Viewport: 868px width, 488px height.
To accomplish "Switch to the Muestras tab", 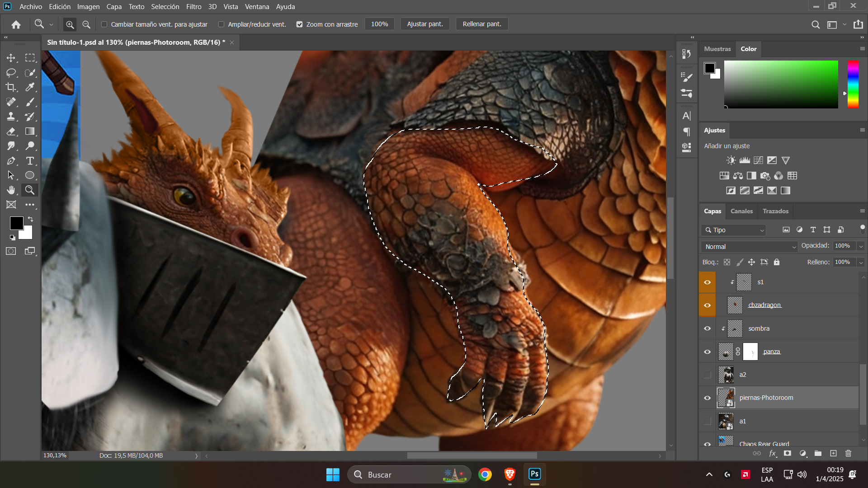I will tap(717, 49).
